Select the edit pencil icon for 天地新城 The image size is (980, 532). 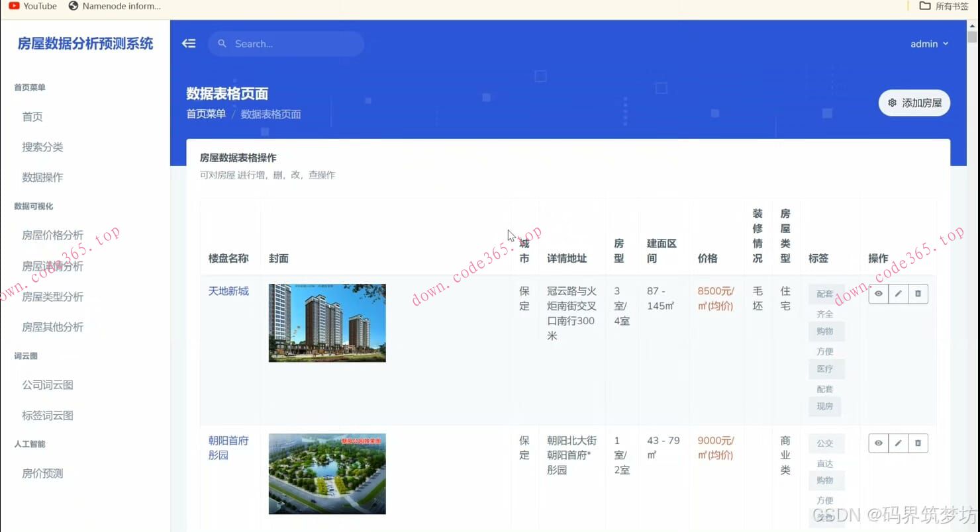point(898,294)
